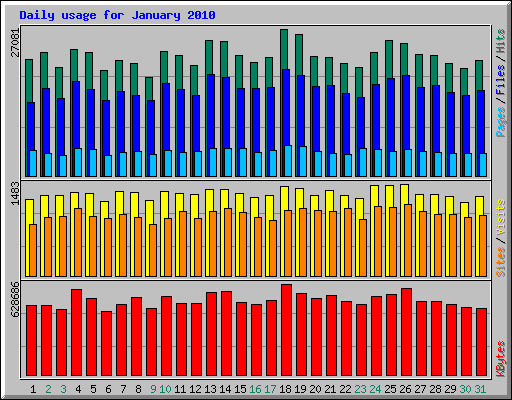Screen dimensions: 512x400
Task: Click the 'Hits' legend label
Action: tap(501, 41)
